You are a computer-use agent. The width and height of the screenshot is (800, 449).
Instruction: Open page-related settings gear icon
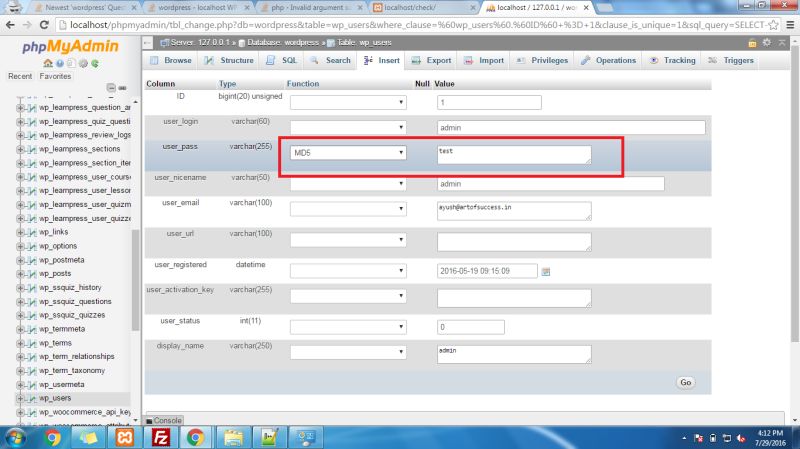[766, 42]
